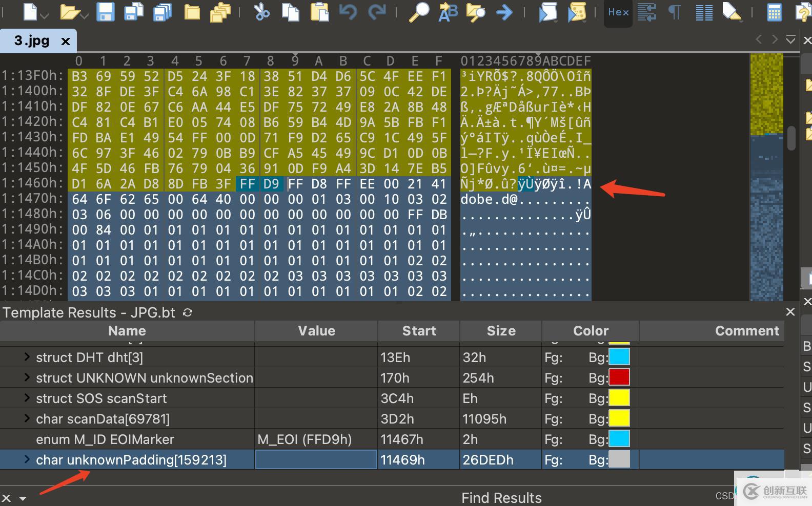
Task: Click the Replace text icon
Action: click(448, 12)
